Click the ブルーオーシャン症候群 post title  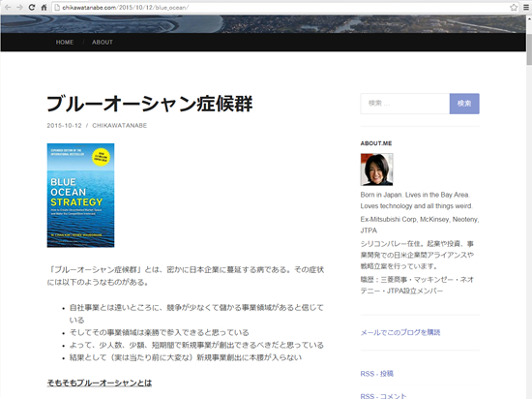pos(150,104)
